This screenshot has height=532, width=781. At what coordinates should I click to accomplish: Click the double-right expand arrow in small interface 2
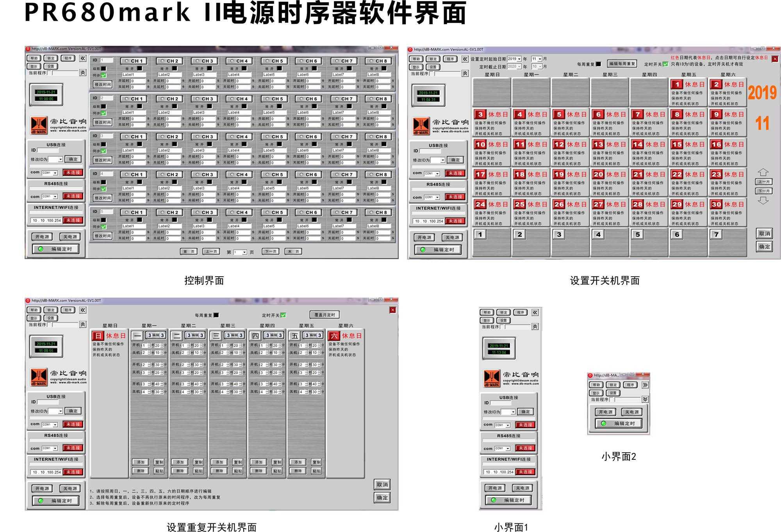pyautogui.click(x=645, y=385)
